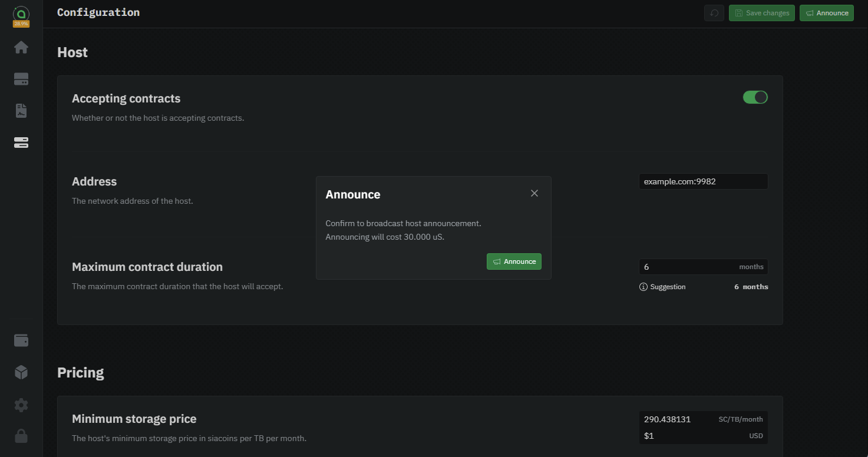Go to Volumes via the drive icon
Screen dimensions: 868x457
click(21, 79)
